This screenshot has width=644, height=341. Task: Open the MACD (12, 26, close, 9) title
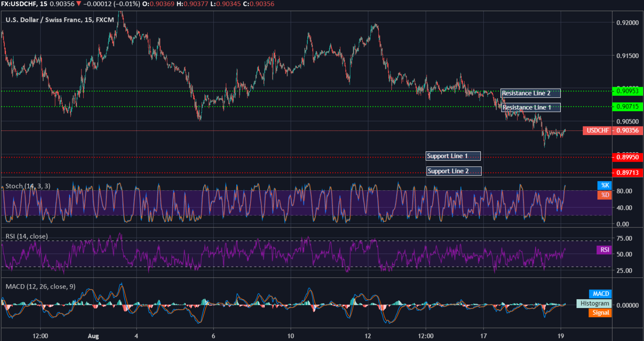point(40,287)
